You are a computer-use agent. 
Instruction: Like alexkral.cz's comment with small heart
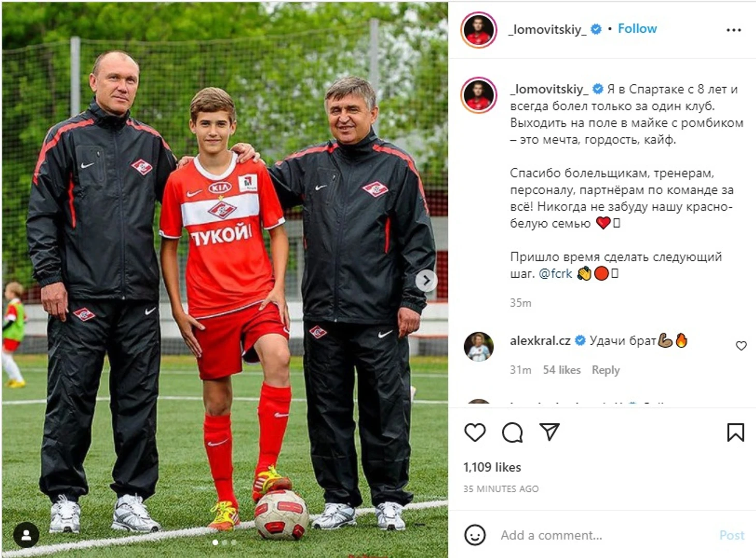point(741,346)
